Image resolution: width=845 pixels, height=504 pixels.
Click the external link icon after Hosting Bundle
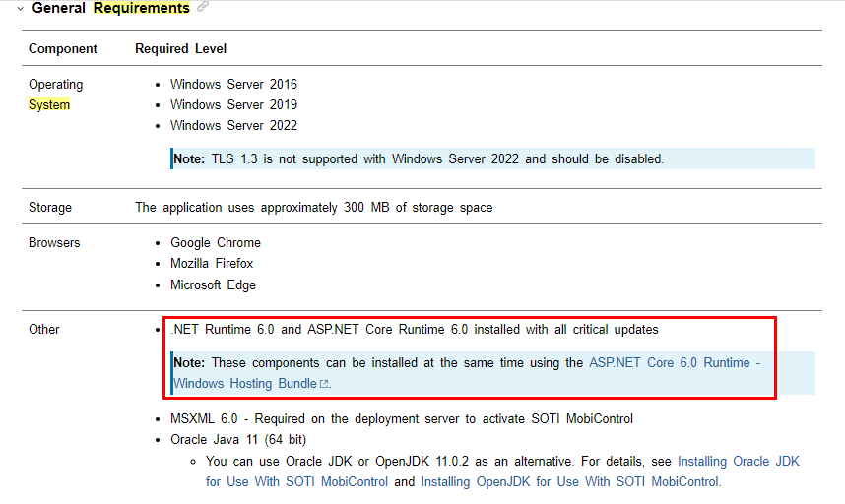[x=324, y=384]
